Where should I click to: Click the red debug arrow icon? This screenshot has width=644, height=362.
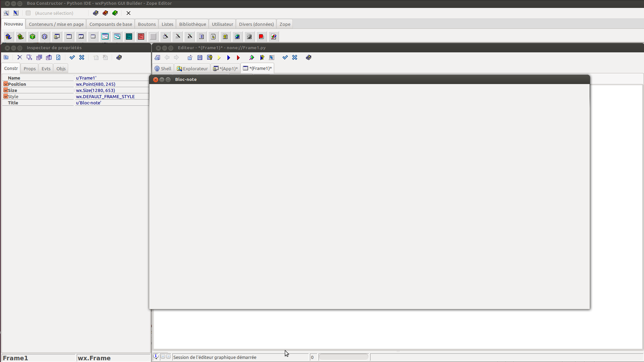[238, 58]
